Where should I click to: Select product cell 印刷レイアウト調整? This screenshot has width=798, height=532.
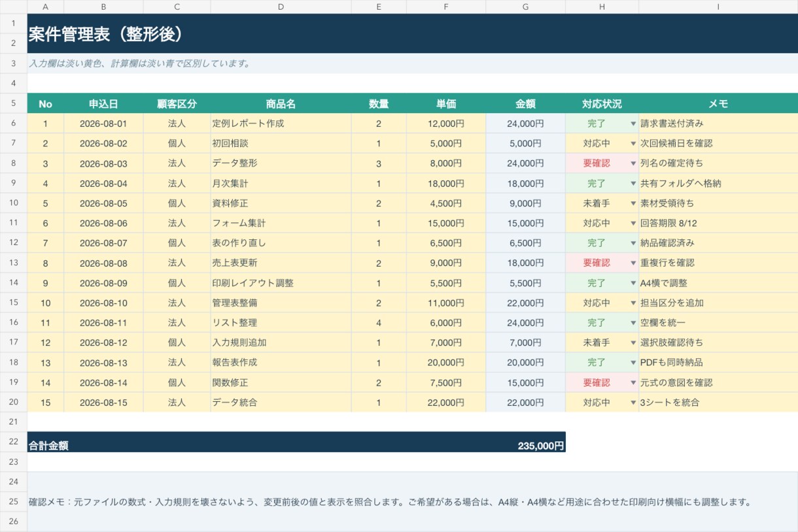tap(281, 283)
